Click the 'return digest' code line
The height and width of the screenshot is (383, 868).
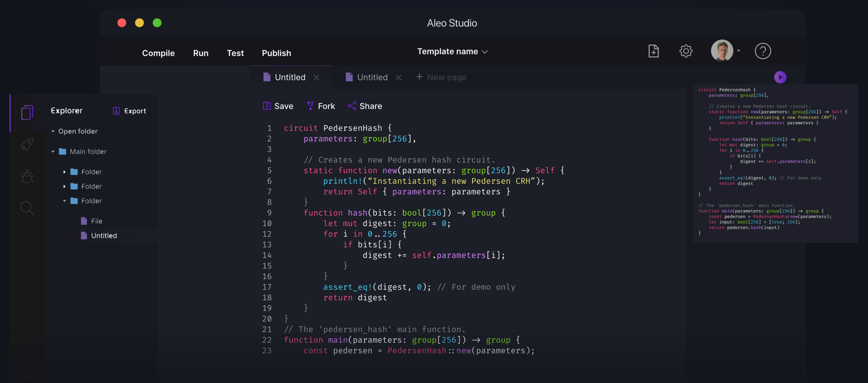pos(355,298)
